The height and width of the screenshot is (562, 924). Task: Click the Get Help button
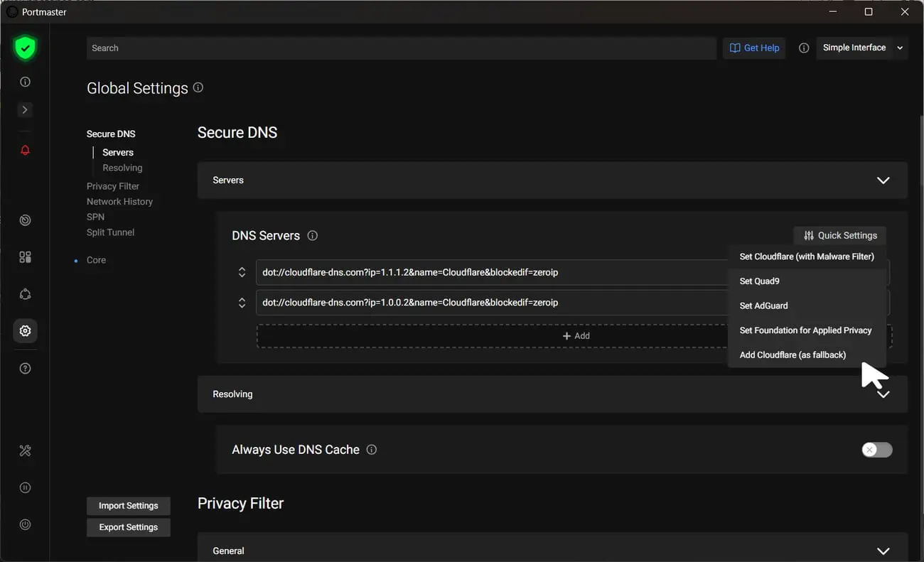point(754,48)
